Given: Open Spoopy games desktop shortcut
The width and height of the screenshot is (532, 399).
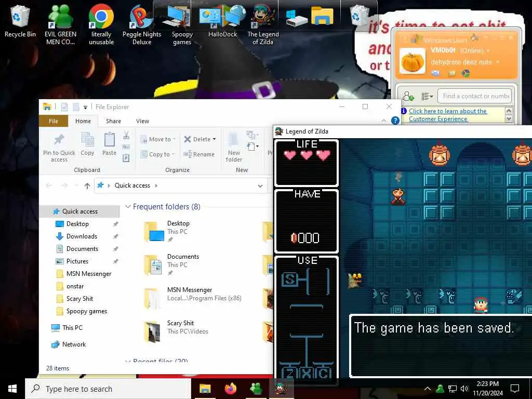Looking at the screenshot, I should tap(182, 24).
